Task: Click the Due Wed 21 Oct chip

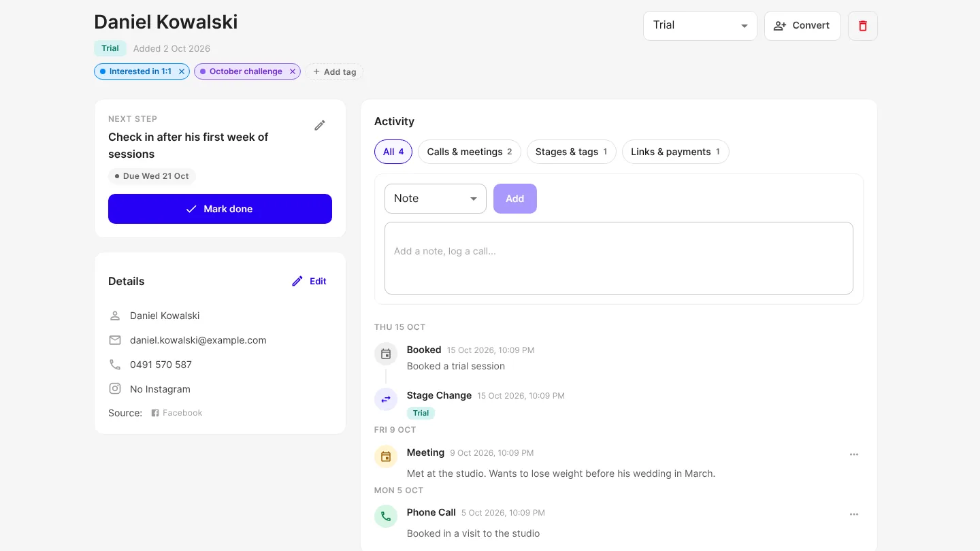Action: pyautogui.click(x=152, y=176)
